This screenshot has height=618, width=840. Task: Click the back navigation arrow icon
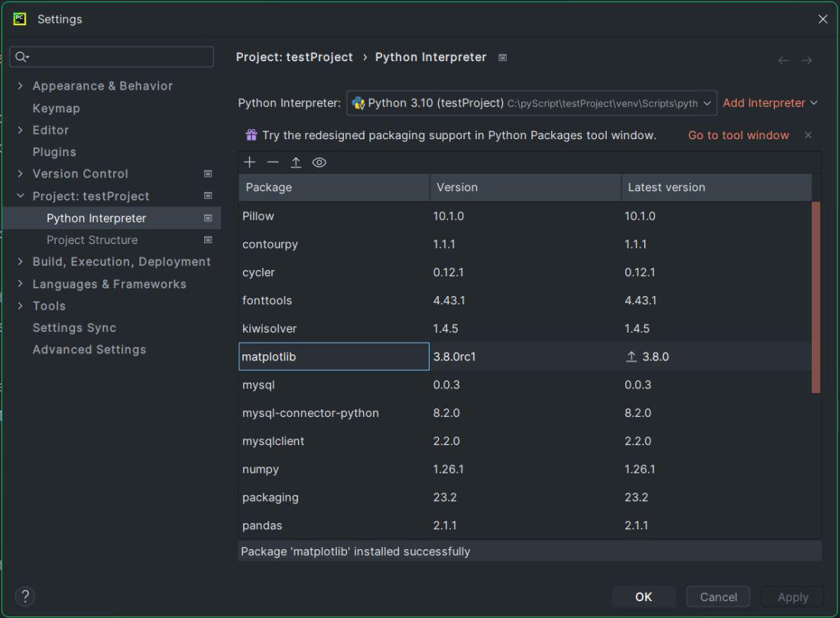pos(783,60)
